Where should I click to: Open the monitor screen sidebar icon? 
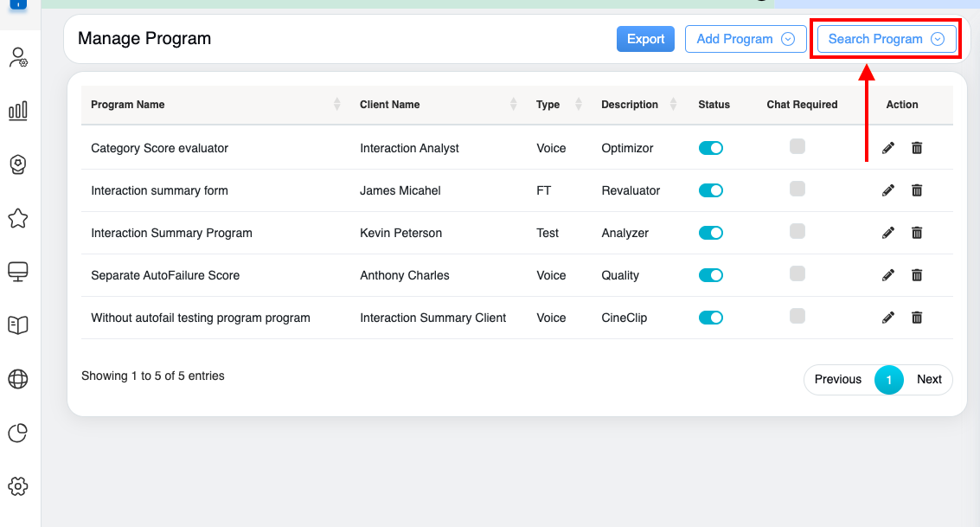(x=18, y=272)
